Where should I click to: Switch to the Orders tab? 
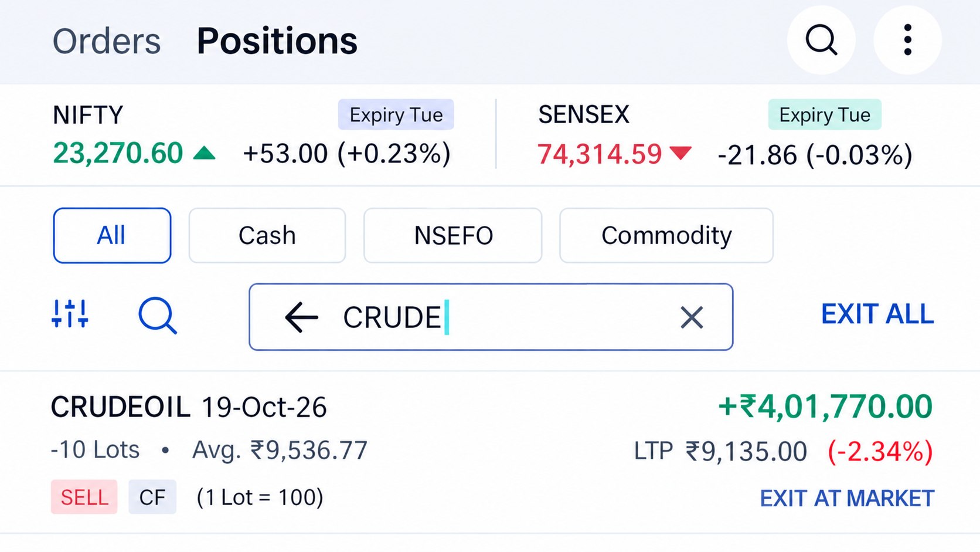(x=107, y=41)
